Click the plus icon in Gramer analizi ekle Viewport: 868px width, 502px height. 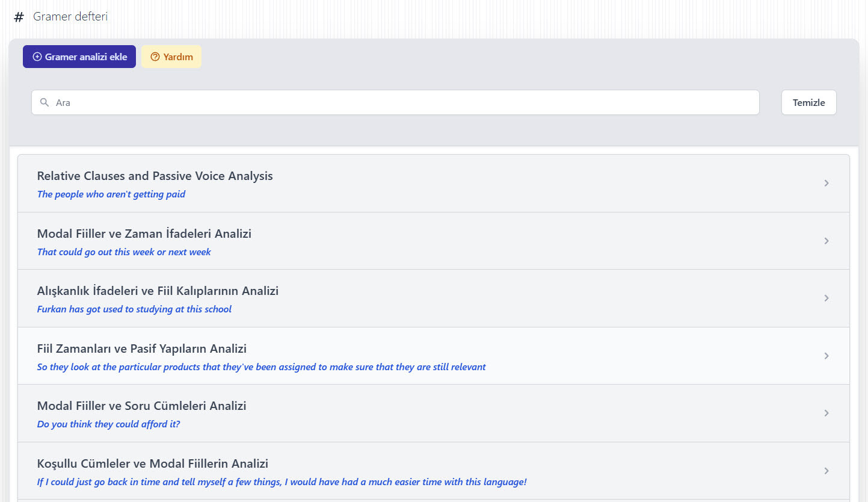37,57
